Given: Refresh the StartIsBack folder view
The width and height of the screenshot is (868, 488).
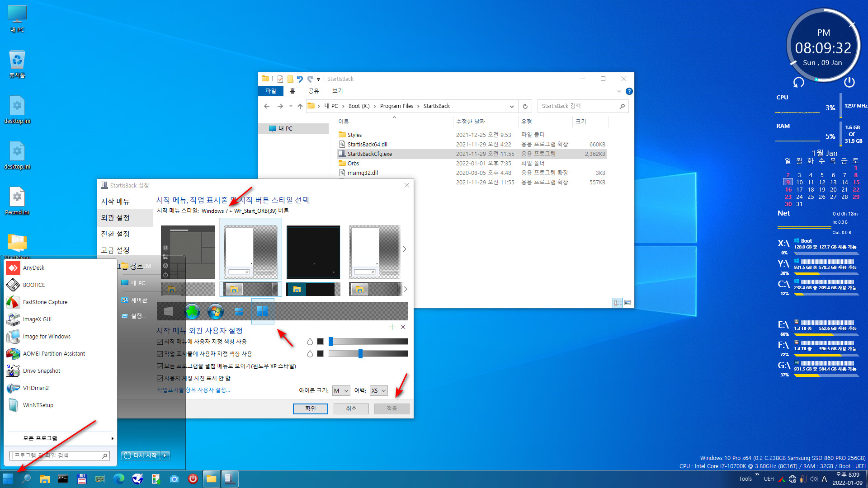Looking at the screenshot, I should pos(525,106).
